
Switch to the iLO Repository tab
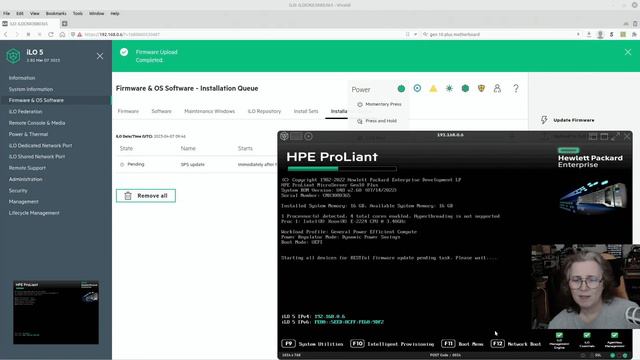pos(264,111)
